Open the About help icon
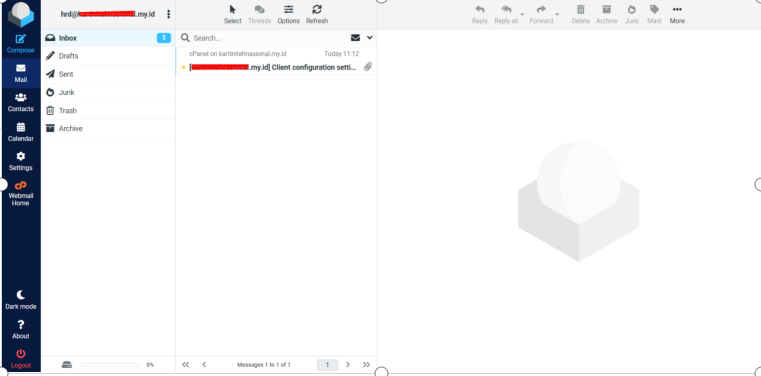This screenshot has height=376, width=761. point(20,329)
